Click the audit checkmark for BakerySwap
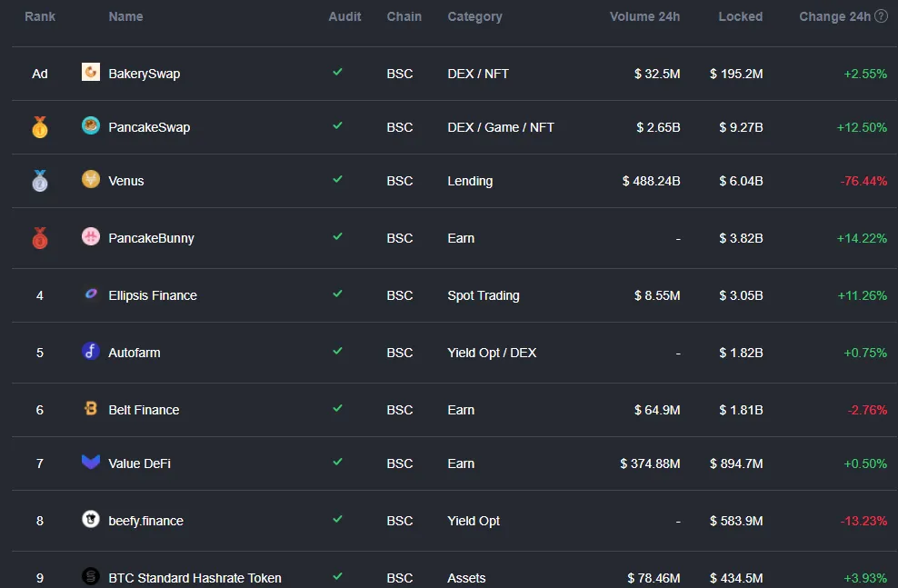 [x=337, y=72]
